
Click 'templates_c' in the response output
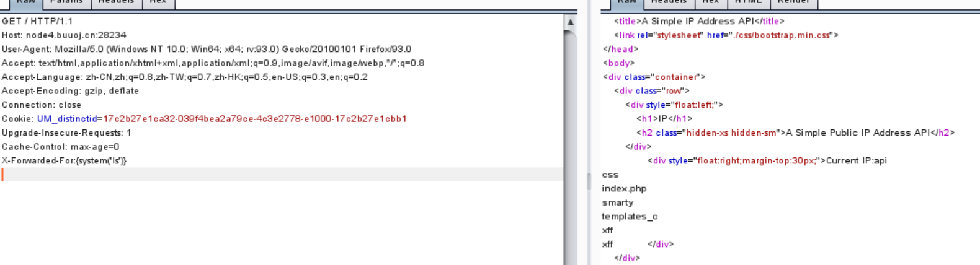tap(630, 216)
